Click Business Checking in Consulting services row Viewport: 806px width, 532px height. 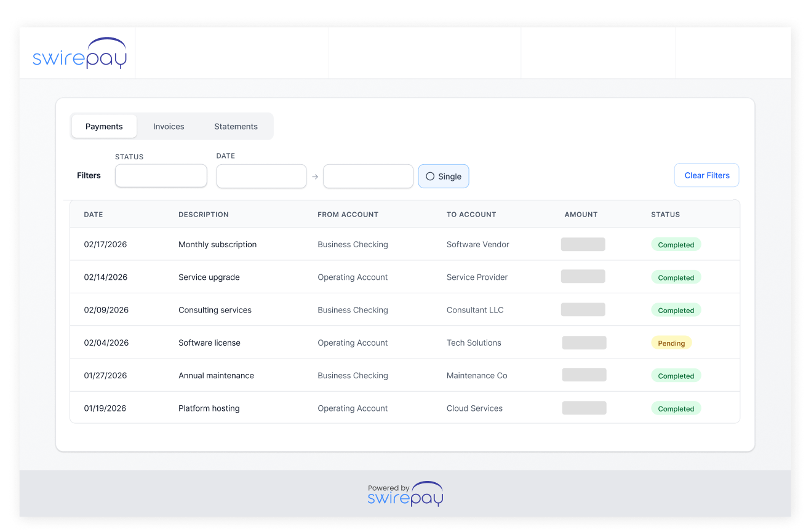coord(353,310)
